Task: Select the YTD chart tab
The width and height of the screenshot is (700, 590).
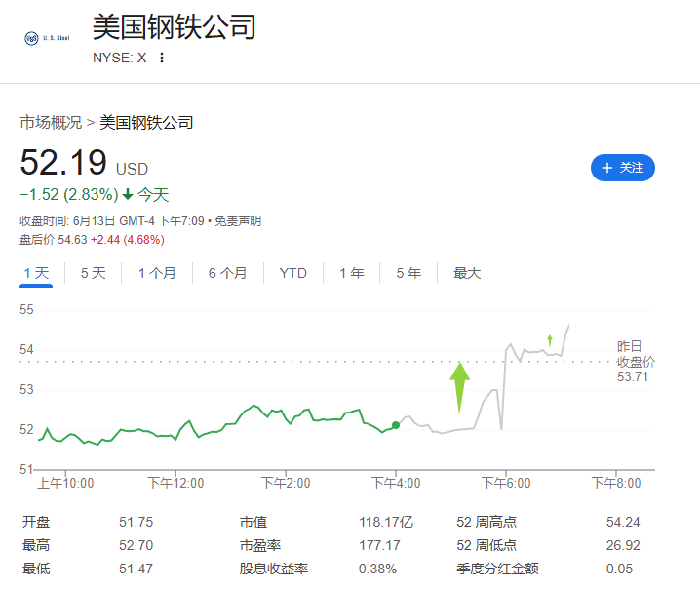Action: pos(292,273)
